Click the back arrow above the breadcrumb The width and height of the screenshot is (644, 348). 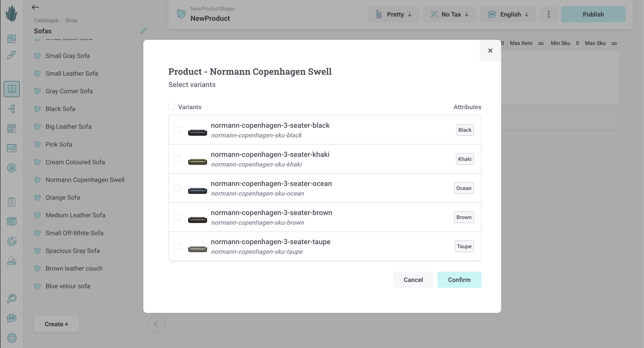click(35, 7)
